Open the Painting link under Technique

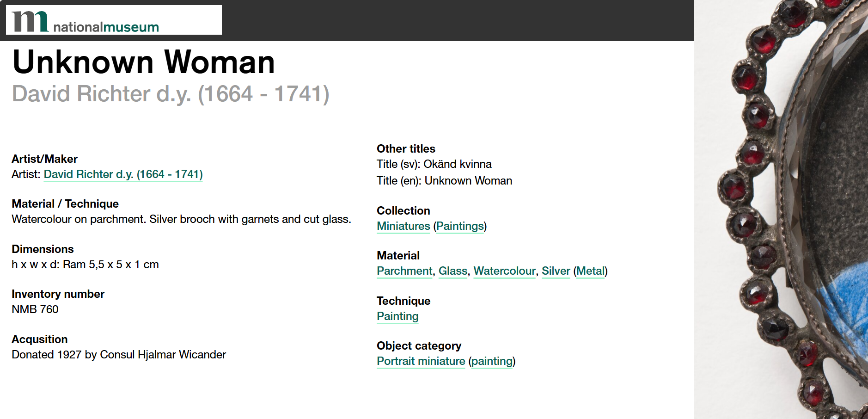(397, 316)
